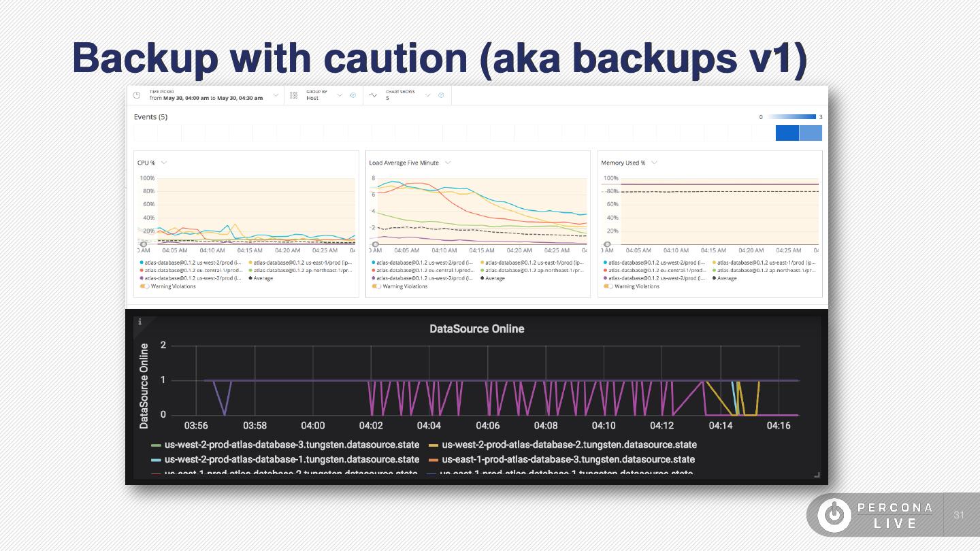Toggle the yellow us-east-1 series in Load Average legend
Screen dimensions: 980x551
click(533, 263)
